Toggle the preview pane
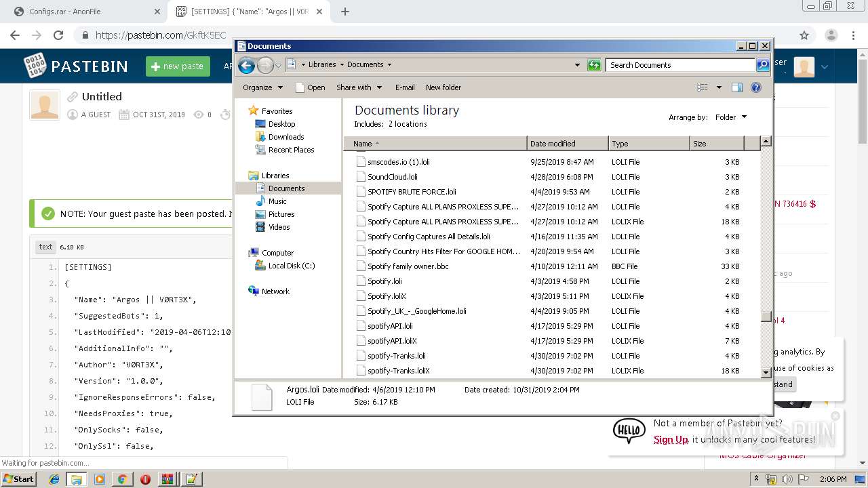 pos(737,87)
